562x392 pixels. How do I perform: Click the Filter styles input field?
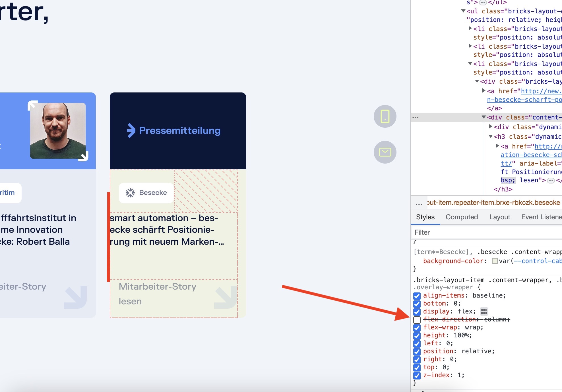[487, 232]
